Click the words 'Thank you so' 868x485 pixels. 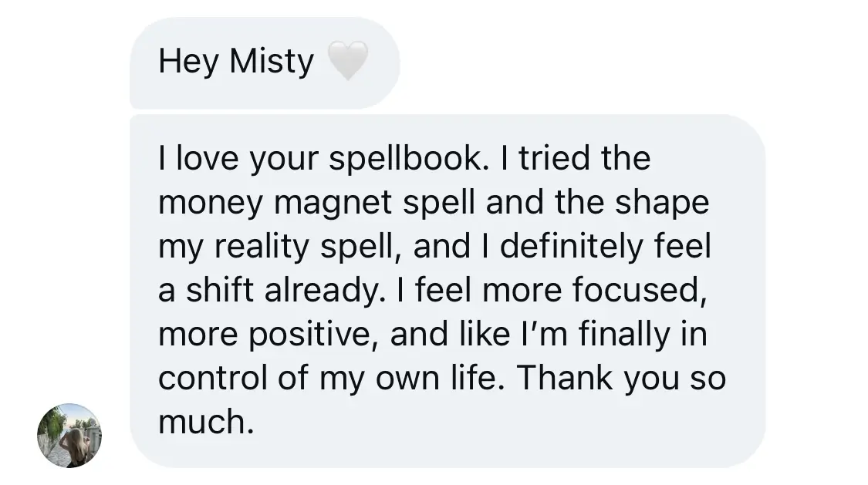[x=623, y=379]
